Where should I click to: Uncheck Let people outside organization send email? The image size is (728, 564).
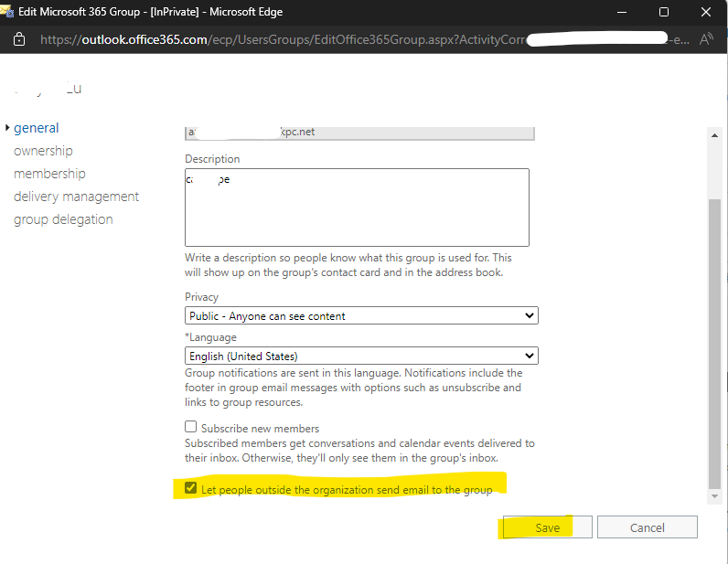tap(190, 488)
